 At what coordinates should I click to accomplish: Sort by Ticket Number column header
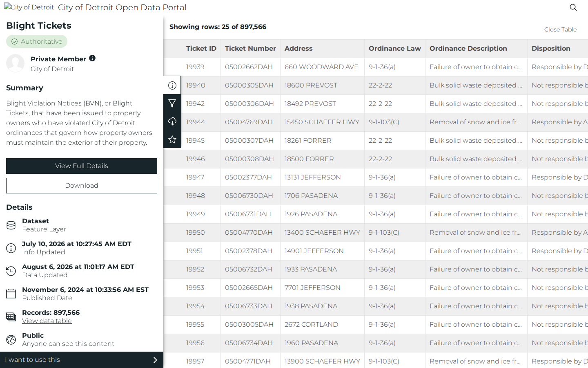click(x=250, y=48)
